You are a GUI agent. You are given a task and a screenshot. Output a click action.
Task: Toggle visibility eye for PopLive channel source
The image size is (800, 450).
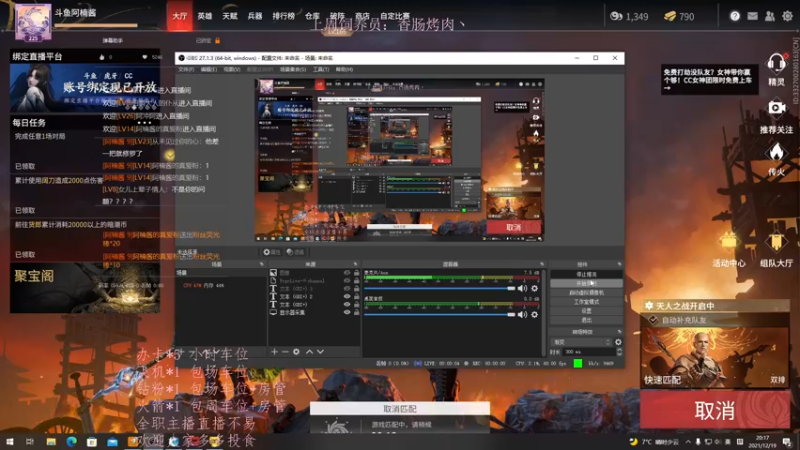coord(347,281)
